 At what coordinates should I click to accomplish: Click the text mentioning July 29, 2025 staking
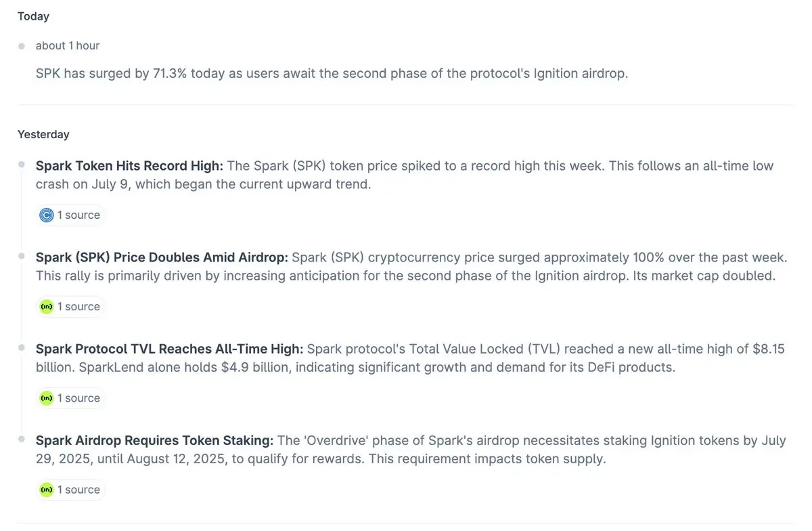pos(411,450)
